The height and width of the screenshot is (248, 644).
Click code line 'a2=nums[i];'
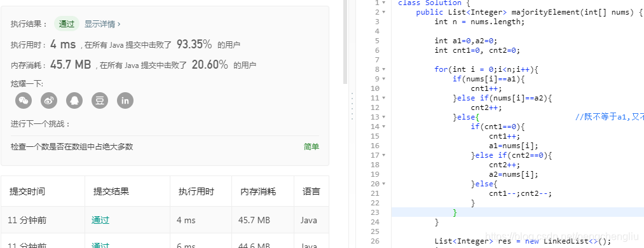(x=514, y=174)
